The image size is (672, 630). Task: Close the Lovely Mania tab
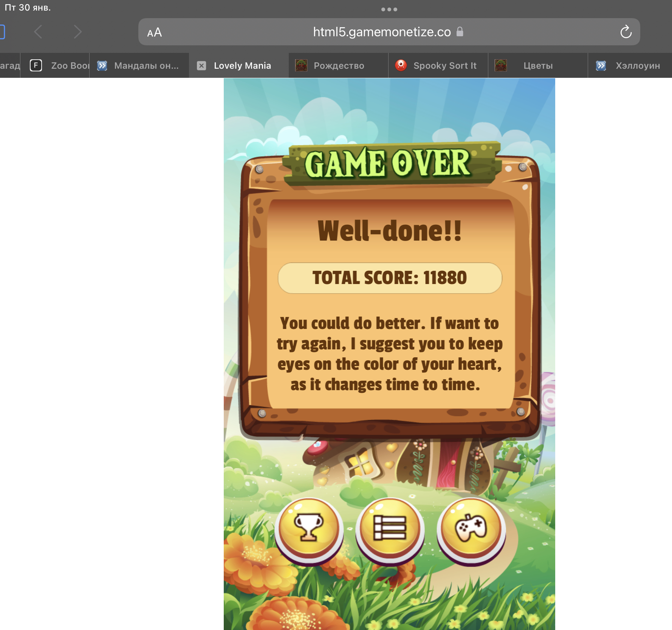point(202,66)
